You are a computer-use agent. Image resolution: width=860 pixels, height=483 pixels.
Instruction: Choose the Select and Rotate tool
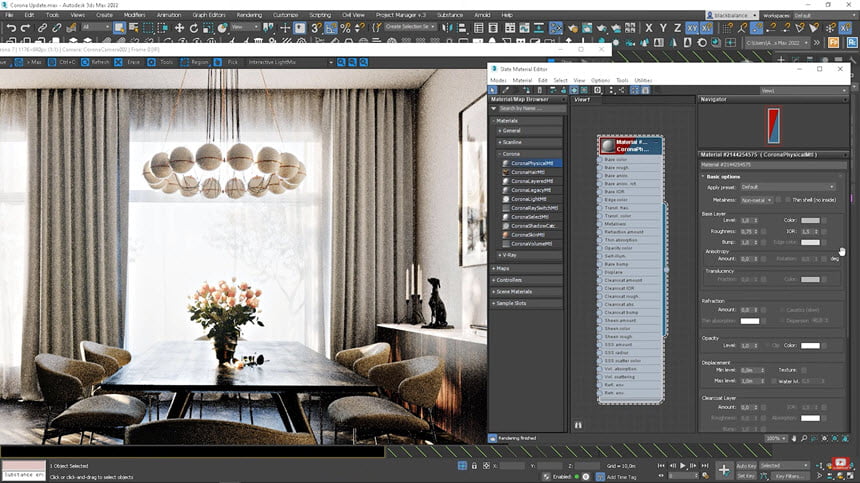pos(194,27)
